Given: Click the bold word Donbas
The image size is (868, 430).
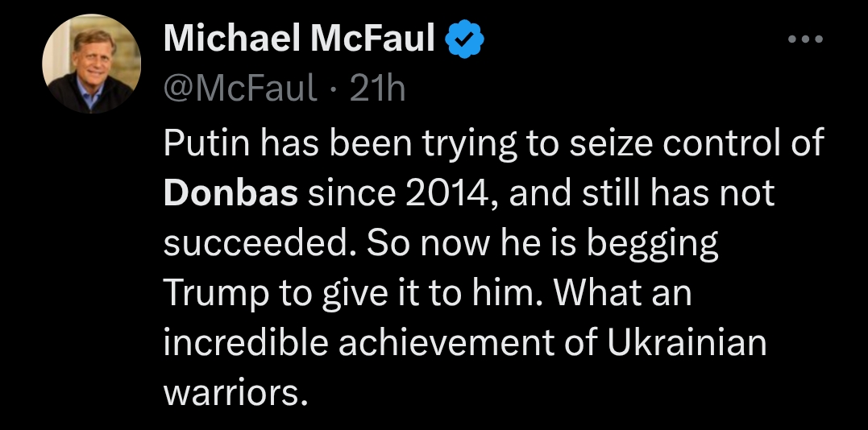Looking at the screenshot, I should [230, 195].
